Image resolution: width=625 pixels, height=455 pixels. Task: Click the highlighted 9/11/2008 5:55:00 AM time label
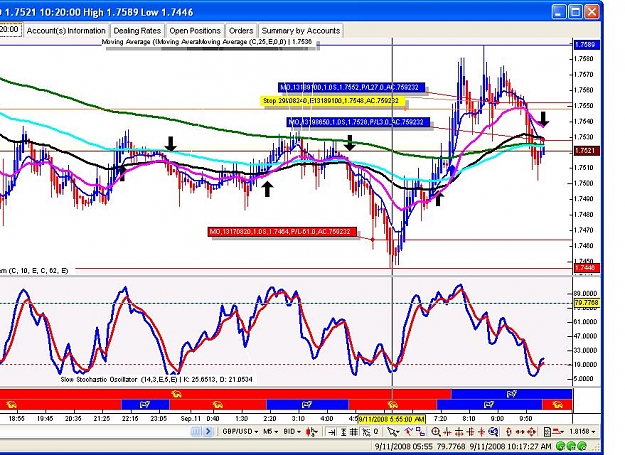(391, 419)
